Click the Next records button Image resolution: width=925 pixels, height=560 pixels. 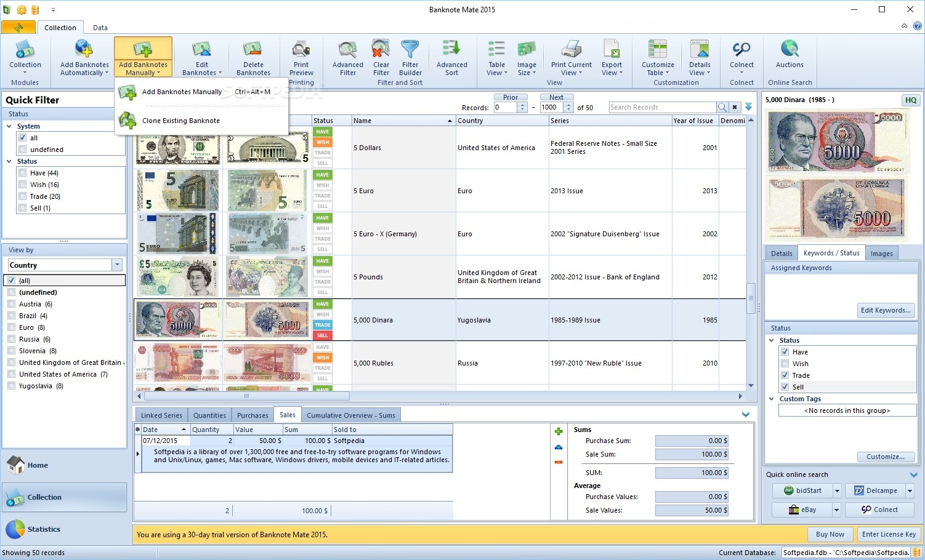(556, 97)
